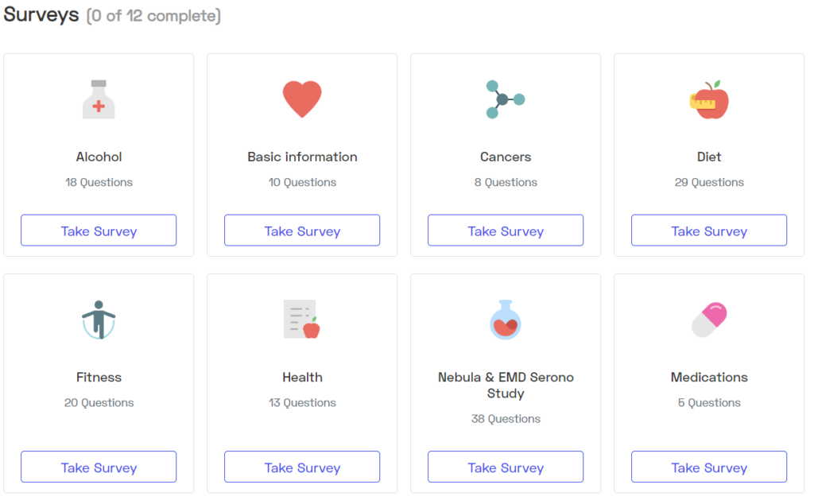
Task: Click the Basic information card title
Action: point(302,157)
